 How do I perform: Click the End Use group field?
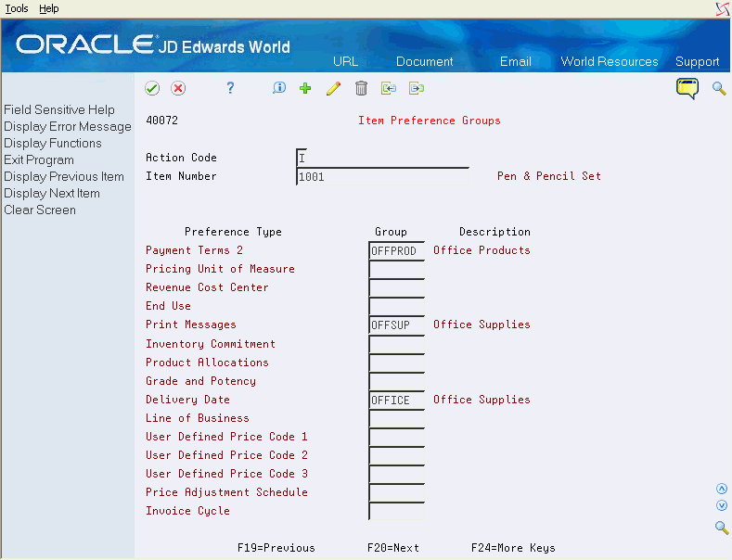pos(396,307)
